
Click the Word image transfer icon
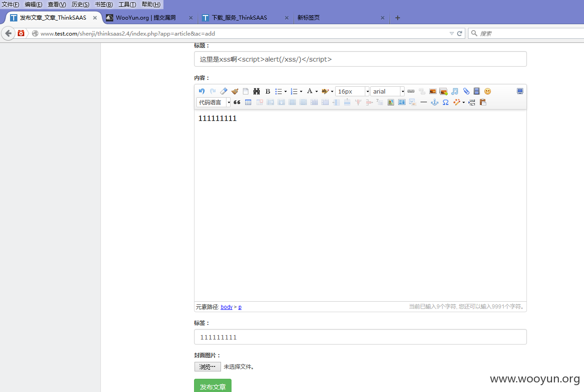pos(413,102)
